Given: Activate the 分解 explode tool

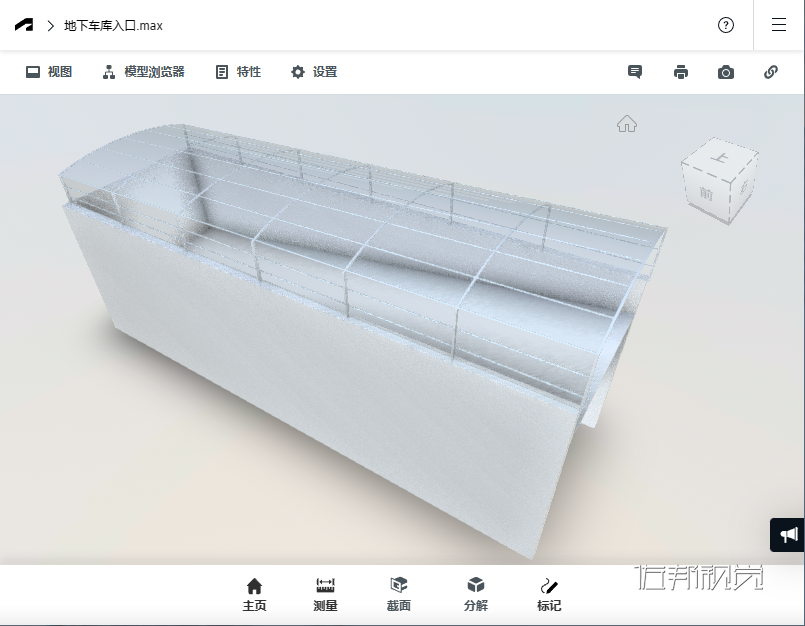Looking at the screenshot, I should [x=475, y=594].
